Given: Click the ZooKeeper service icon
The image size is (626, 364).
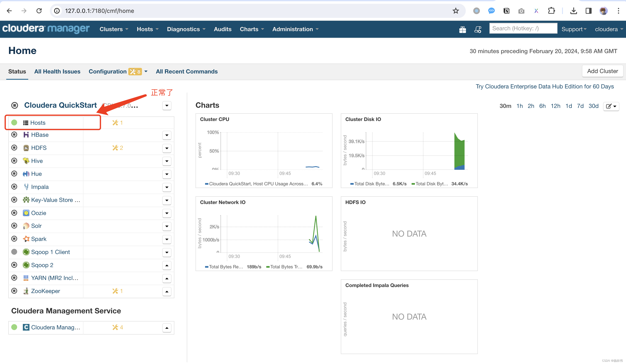Looking at the screenshot, I should click(x=26, y=291).
